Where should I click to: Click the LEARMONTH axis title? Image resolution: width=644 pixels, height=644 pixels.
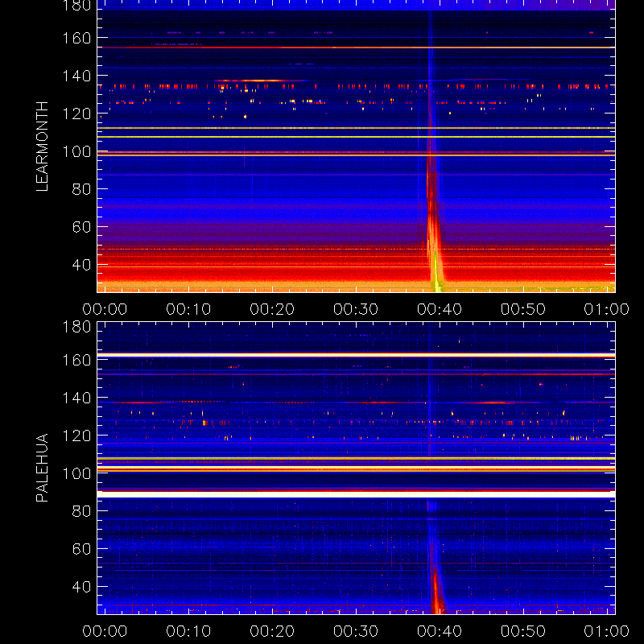(x=42, y=147)
